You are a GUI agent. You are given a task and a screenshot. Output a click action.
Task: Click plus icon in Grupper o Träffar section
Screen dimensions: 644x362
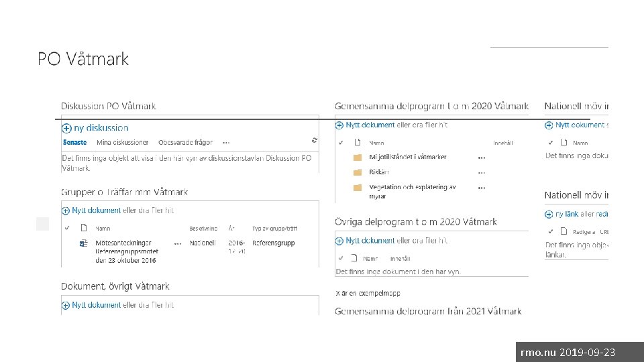(x=65, y=211)
